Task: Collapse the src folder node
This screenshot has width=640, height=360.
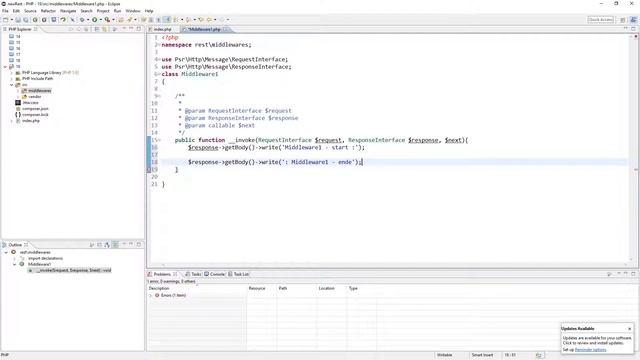Action: point(11,84)
